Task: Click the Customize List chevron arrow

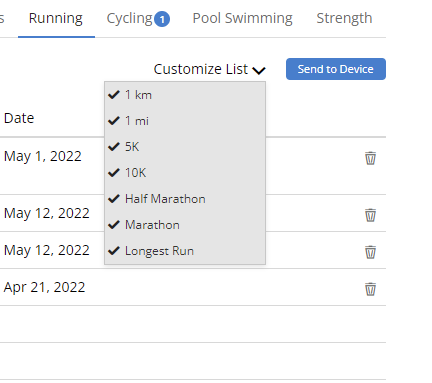Action: 259,70
